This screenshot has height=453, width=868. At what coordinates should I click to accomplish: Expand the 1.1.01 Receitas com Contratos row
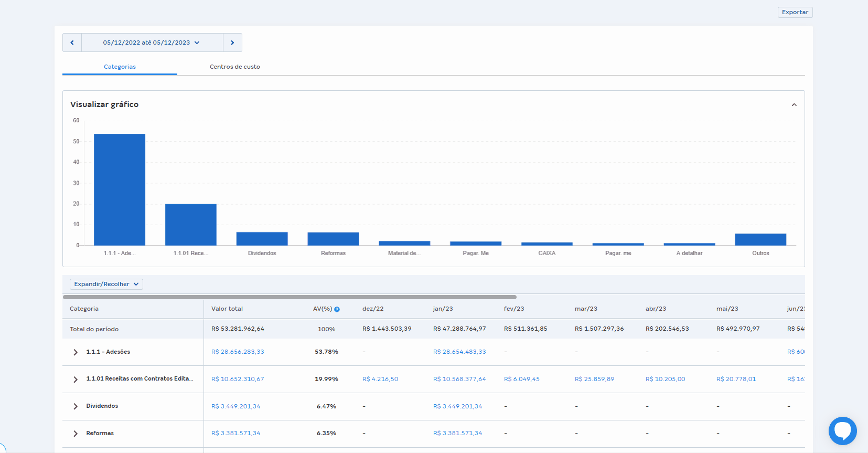tap(76, 380)
